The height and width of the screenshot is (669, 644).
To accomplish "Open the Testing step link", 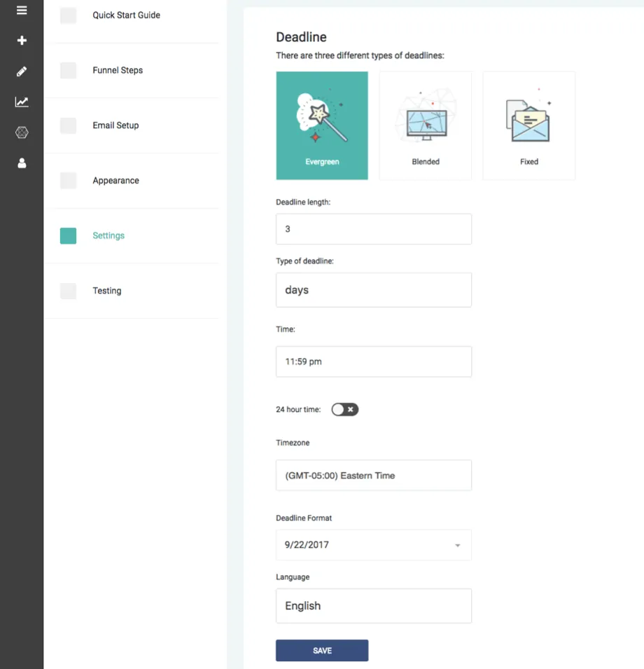I will pyautogui.click(x=106, y=291).
